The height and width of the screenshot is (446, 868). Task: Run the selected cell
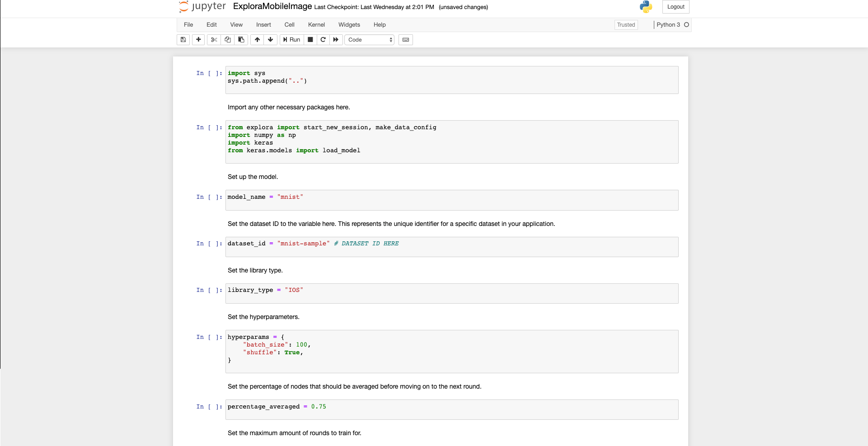click(x=292, y=40)
